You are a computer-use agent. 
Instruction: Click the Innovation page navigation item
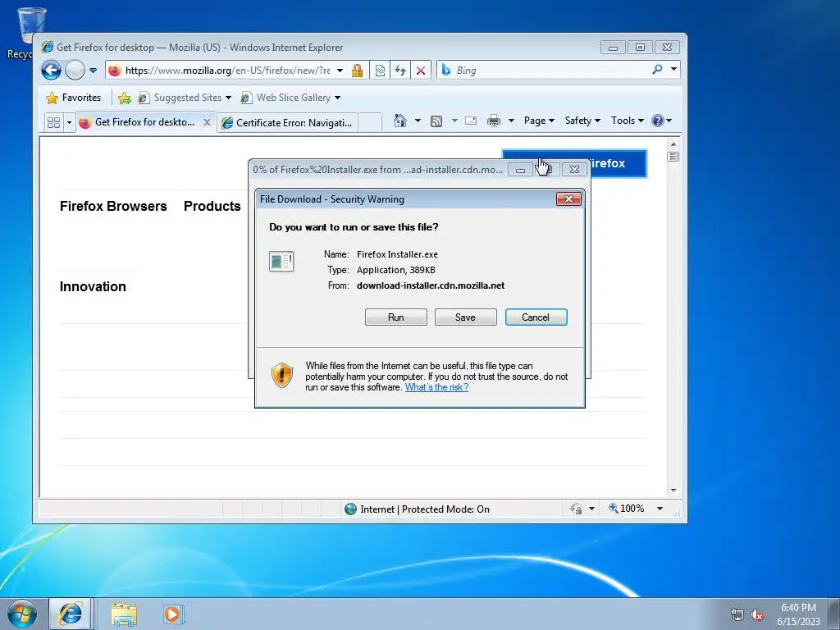tap(93, 286)
